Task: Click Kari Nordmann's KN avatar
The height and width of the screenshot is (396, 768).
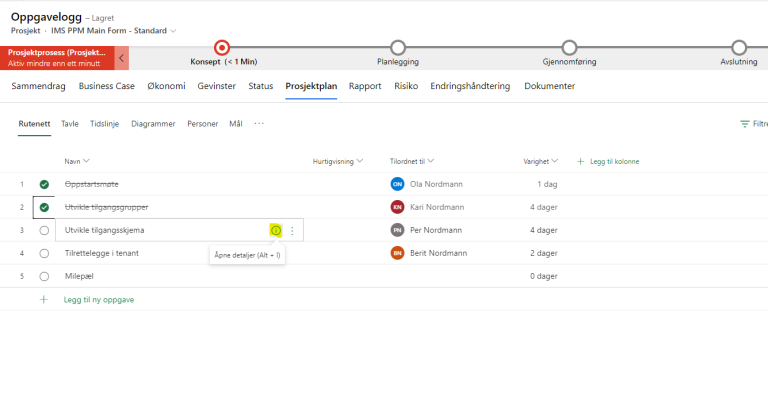Action: coord(397,207)
